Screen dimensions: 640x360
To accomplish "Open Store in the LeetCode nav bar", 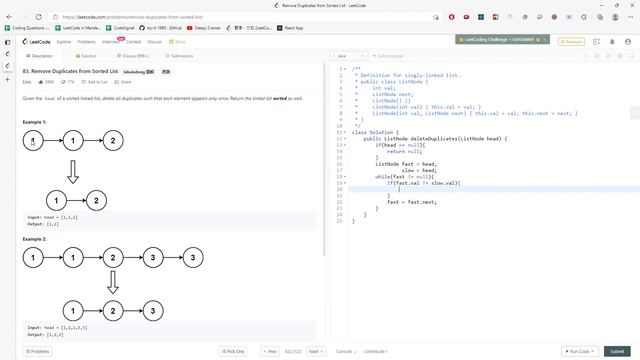I will pos(178,42).
